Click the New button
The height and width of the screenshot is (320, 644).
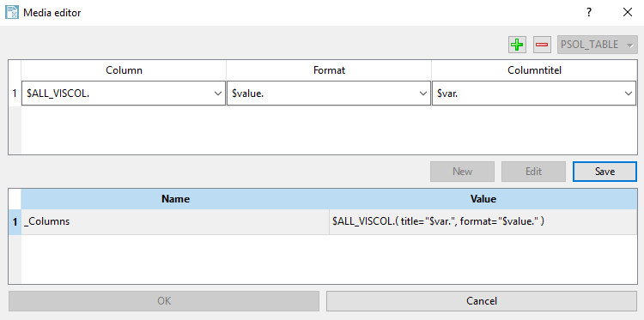pos(463,171)
